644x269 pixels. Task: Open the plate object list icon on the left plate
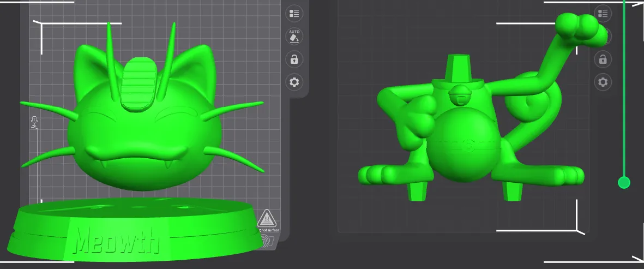294,14
